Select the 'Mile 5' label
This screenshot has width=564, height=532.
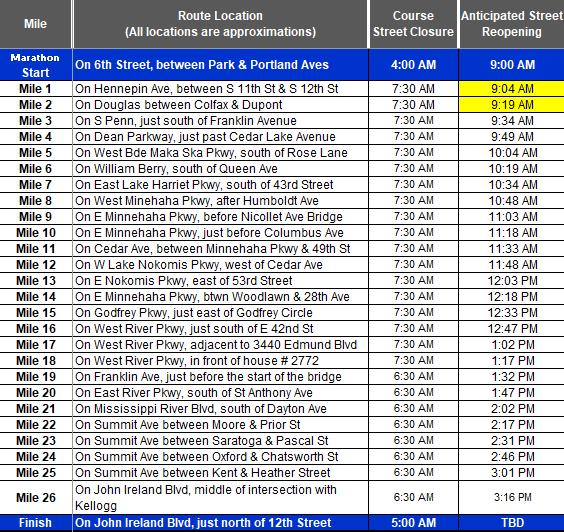35,153
